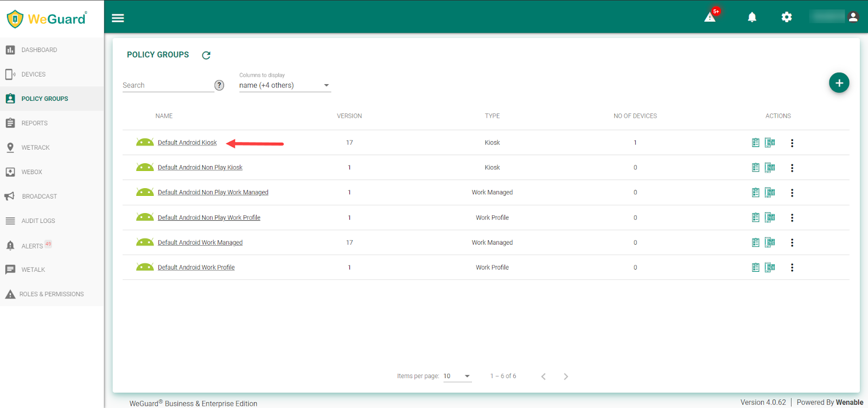The height and width of the screenshot is (408, 868).
Task: Open clipboard policy icon for Default Android Non Play Kiosk
Action: point(756,168)
